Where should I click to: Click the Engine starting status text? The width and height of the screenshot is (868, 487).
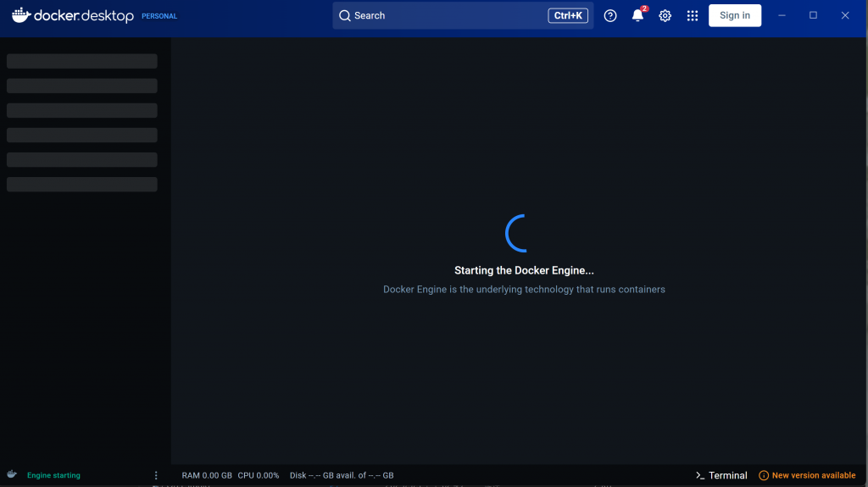pyautogui.click(x=53, y=475)
